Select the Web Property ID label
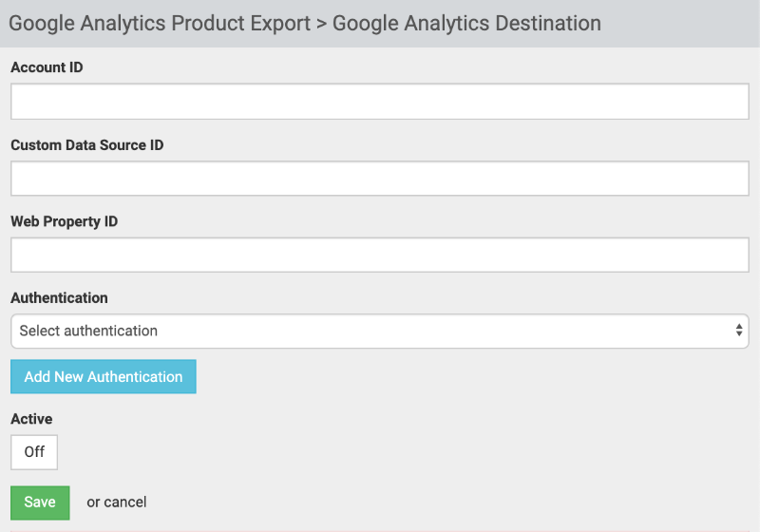Image resolution: width=760 pixels, height=532 pixels. (64, 221)
